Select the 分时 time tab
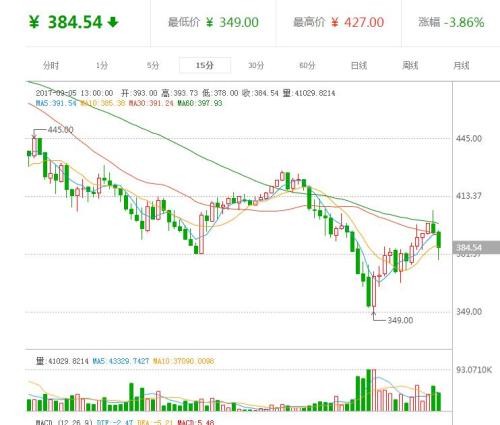This screenshot has width=500, height=425. (x=51, y=65)
